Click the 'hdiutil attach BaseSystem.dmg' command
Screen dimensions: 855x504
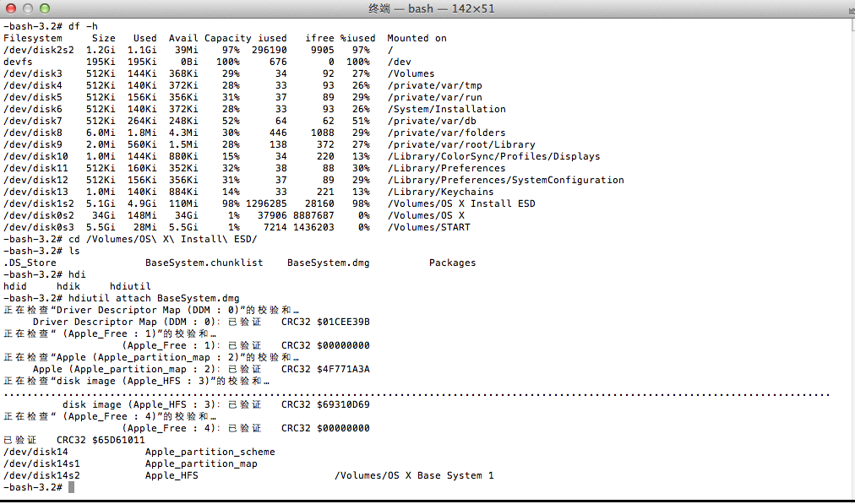coord(155,298)
